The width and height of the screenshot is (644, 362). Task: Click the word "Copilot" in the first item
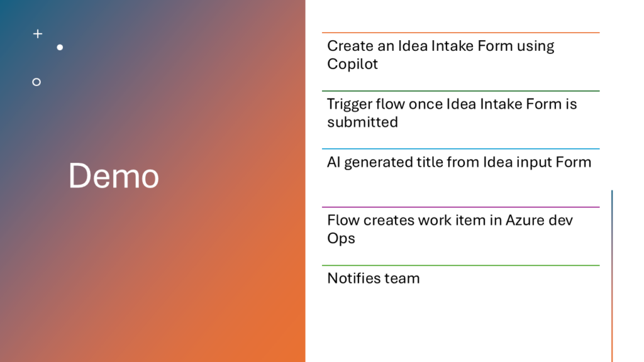coord(352,64)
